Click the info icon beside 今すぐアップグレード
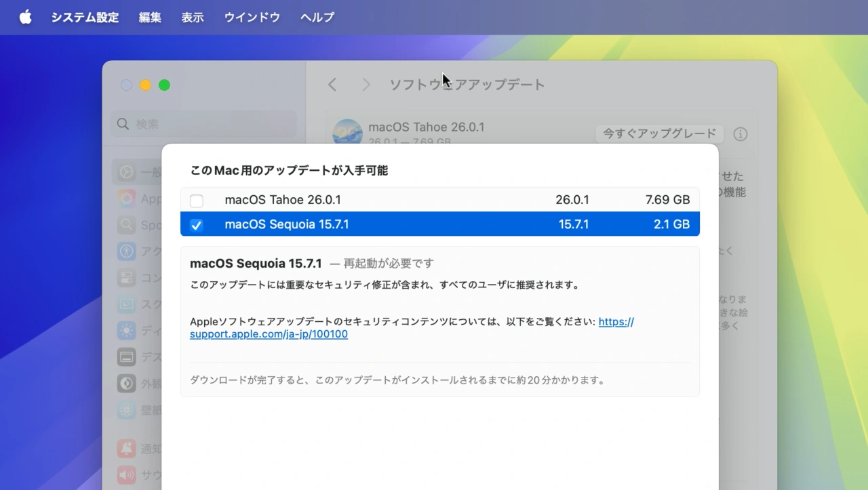 (740, 134)
